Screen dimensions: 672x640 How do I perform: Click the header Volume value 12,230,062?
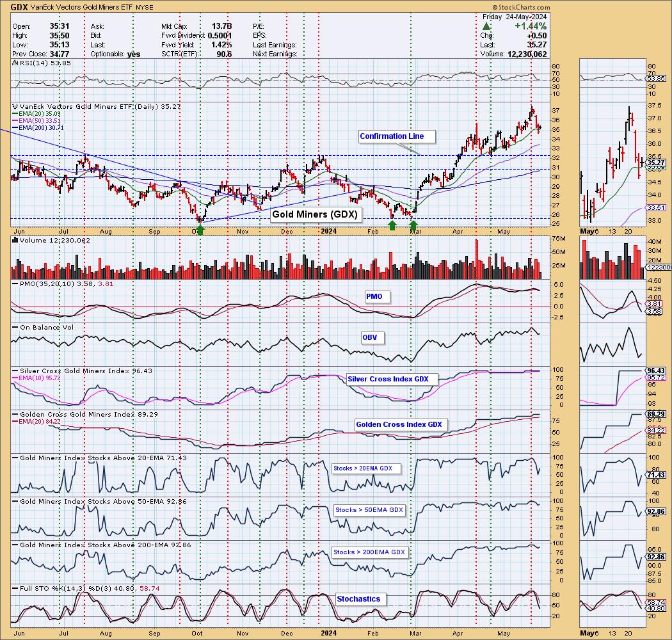pyautogui.click(x=527, y=54)
